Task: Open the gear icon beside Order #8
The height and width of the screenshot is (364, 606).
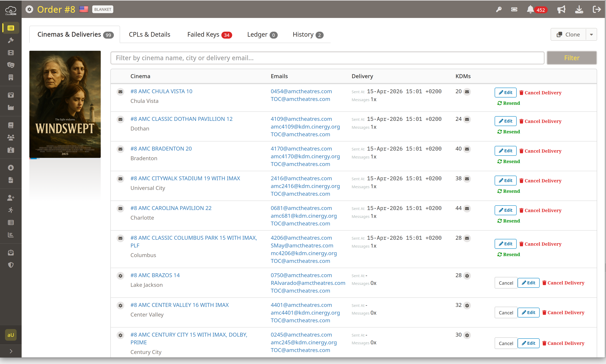Action: tap(29, 10)
